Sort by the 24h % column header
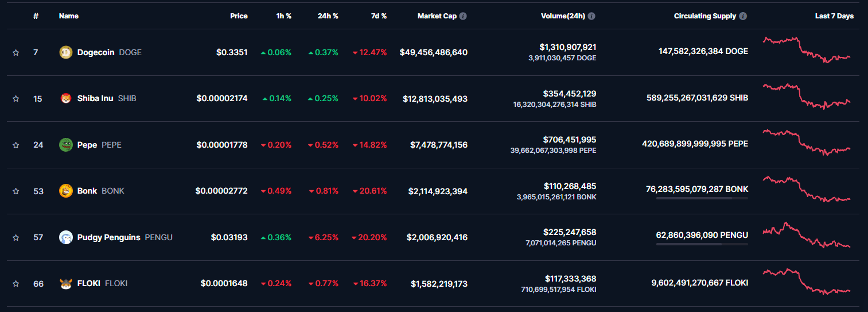 coord(328,16)
